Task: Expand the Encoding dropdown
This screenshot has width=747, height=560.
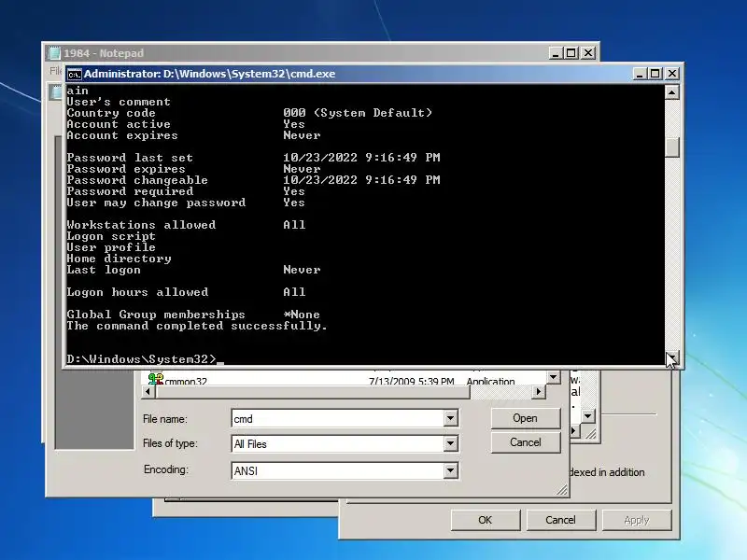Action: click(450, 471)
